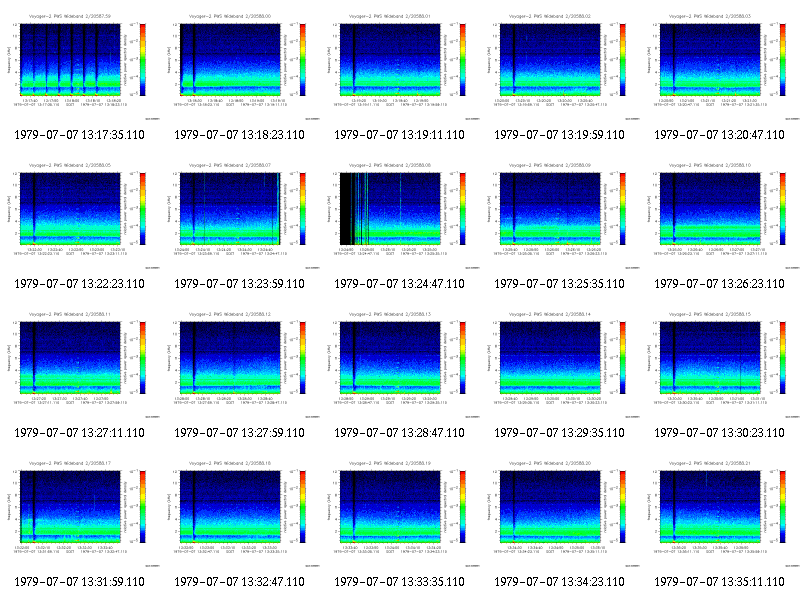View the 13:25:35.110 spectrogram thumbnail
The image size is (800, 596).
click(560, 215)
